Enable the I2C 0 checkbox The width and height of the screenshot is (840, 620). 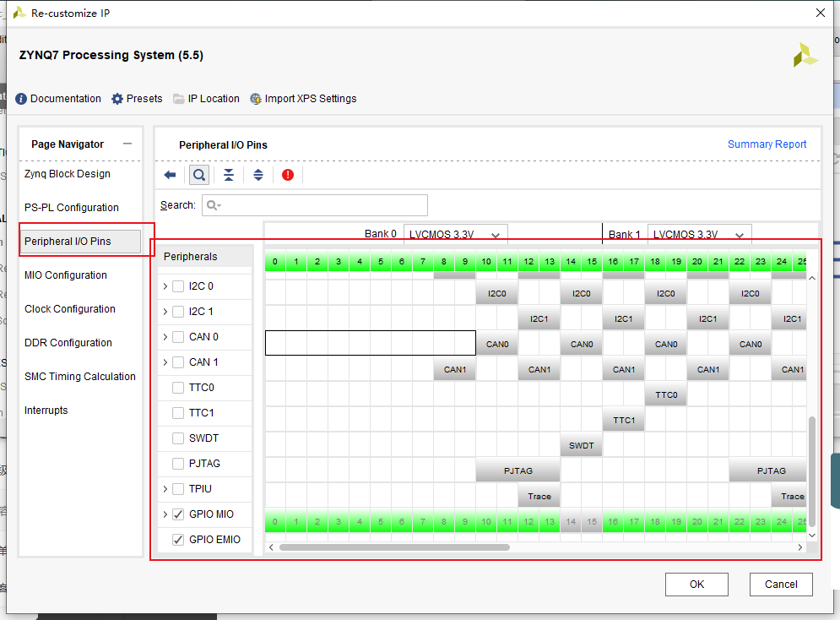[178, 286]
